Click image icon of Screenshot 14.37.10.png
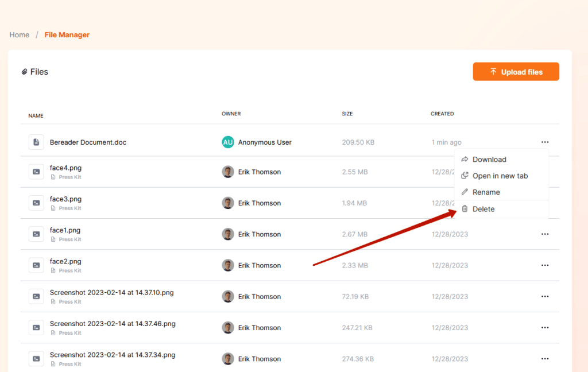This screenshot has height=372, width=588. pos(36,296)
